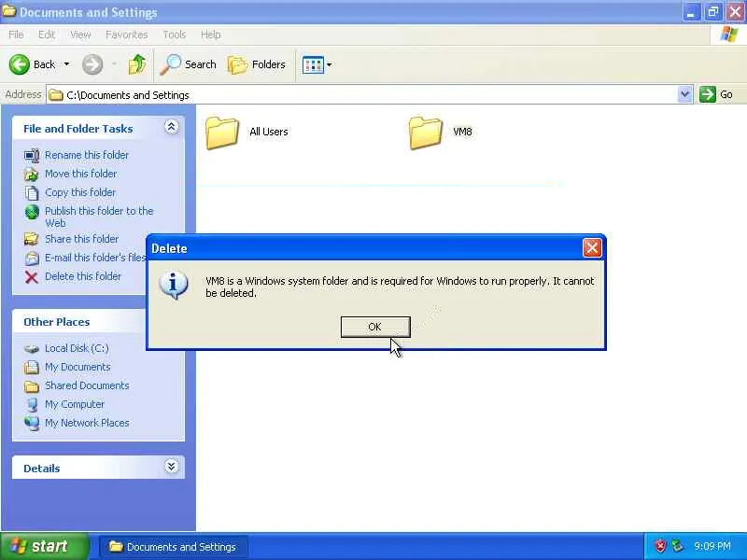The width and height of the screenshot is (747, 560).
Task: Open My Computer link
Action: coord(75,404)
